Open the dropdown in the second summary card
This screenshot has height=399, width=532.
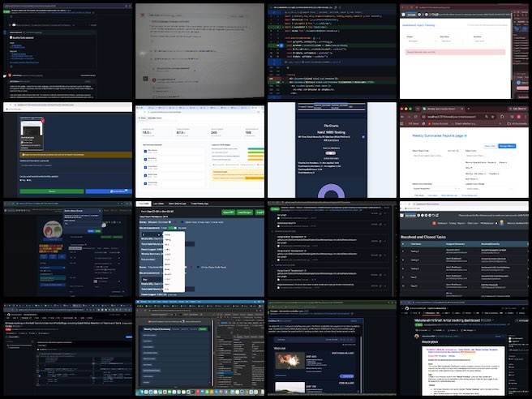pos(151,279)
